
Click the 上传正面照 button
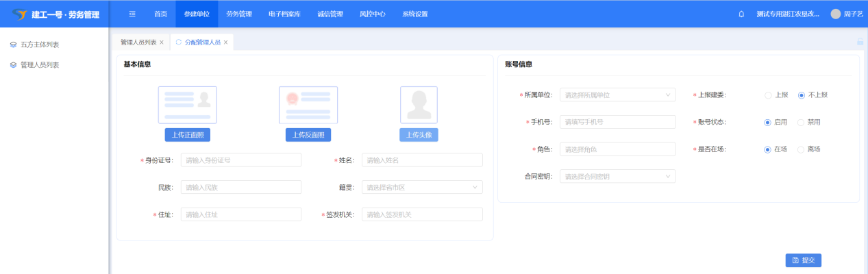(187, 135)
